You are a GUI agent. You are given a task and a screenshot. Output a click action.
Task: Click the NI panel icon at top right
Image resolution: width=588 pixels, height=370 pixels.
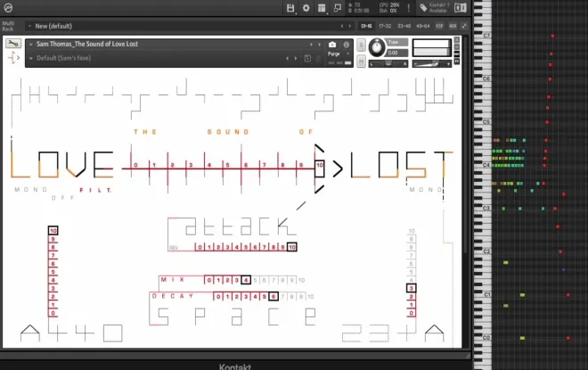(461, 8)
